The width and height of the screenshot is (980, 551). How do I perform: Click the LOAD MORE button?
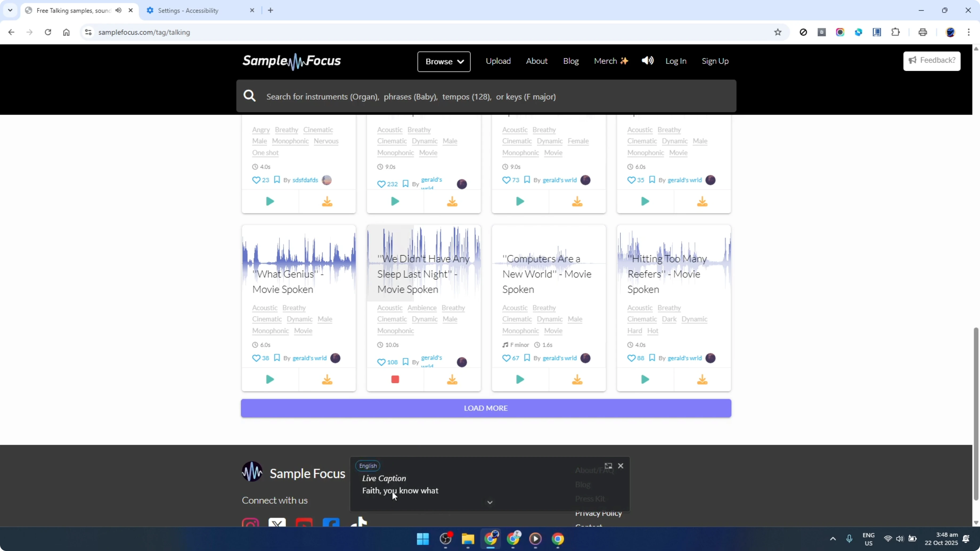pos(486,408)
